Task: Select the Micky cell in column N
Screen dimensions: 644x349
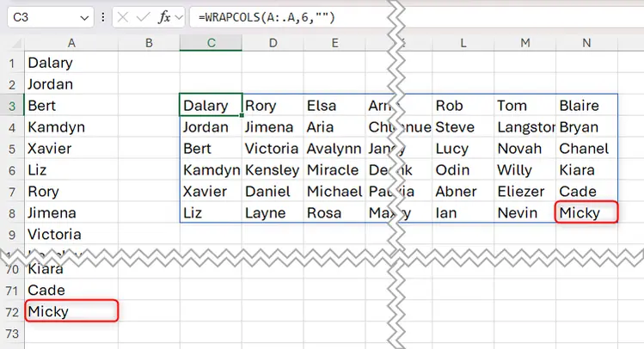Action: click(586, 213)
